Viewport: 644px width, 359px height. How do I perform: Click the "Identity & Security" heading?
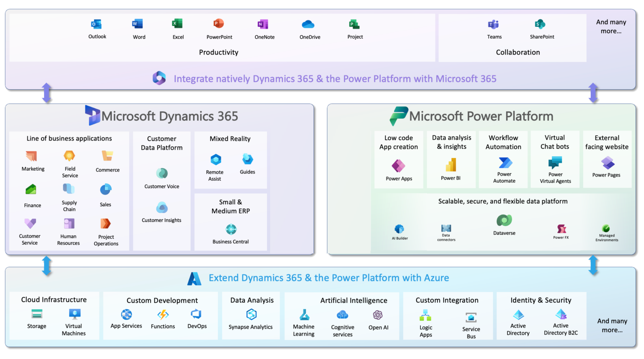click(541, 300)
